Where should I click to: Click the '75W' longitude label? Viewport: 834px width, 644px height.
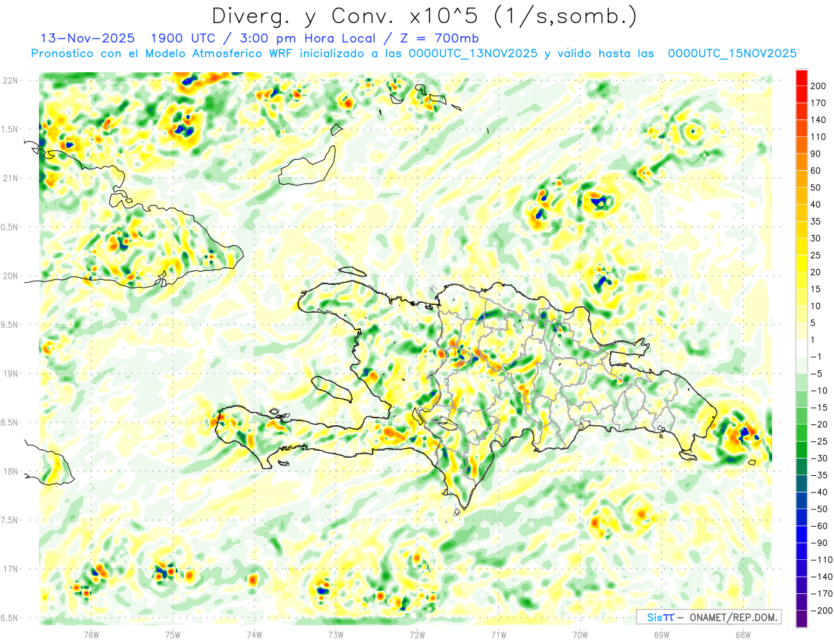tap(173, 634)
